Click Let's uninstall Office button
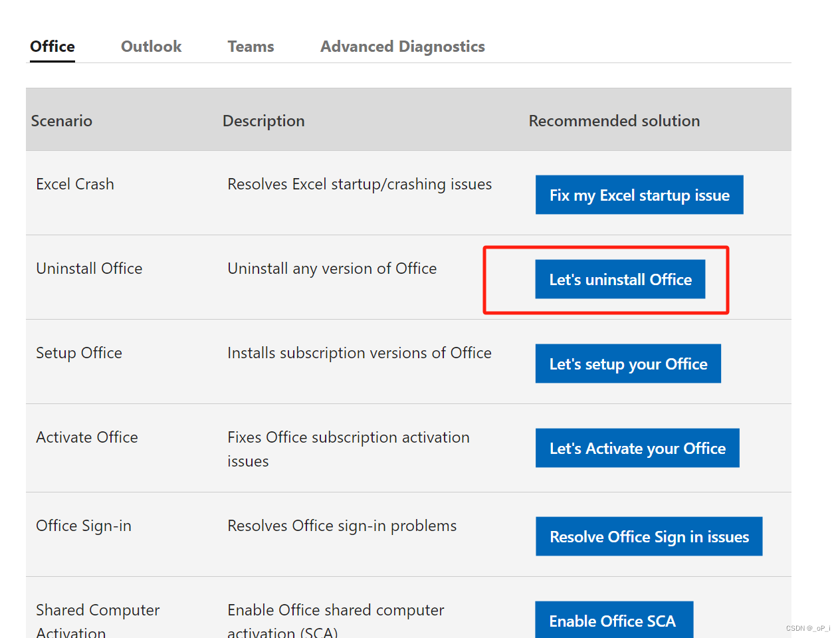The width and height of the screenshot is (840, 638). (x=620, y=279)
